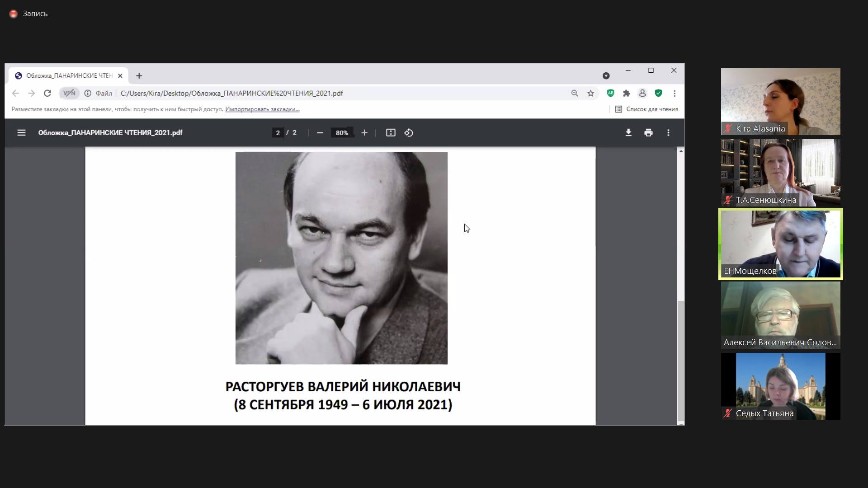Download the PDF file
This screenshot has width=868, height=488.
coord(628,133)
